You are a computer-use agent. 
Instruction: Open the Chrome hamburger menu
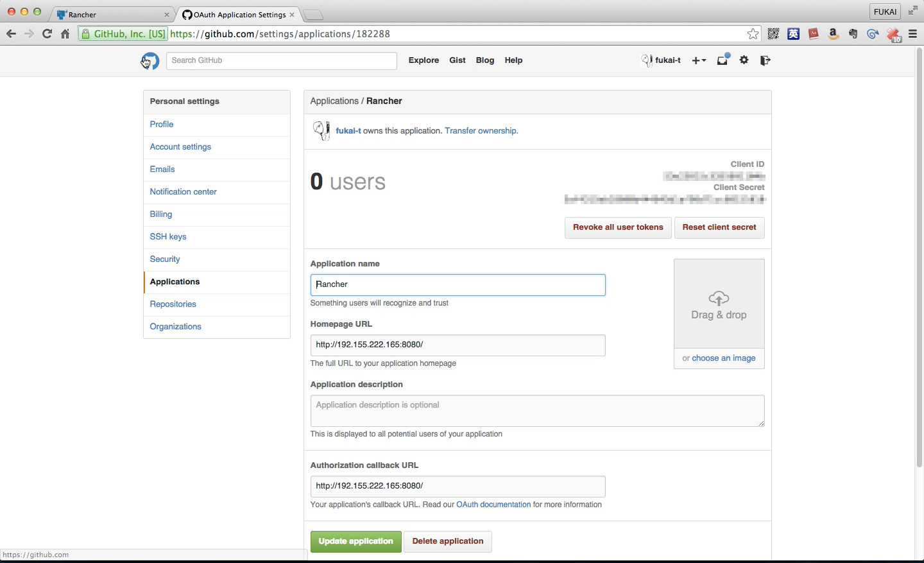[912, 34]
